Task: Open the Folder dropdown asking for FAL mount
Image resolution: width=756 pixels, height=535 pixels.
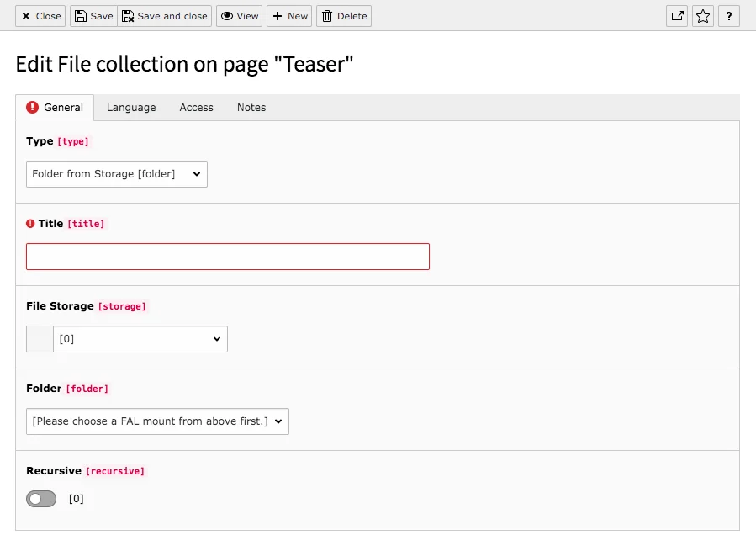Action: pos(156,421)
